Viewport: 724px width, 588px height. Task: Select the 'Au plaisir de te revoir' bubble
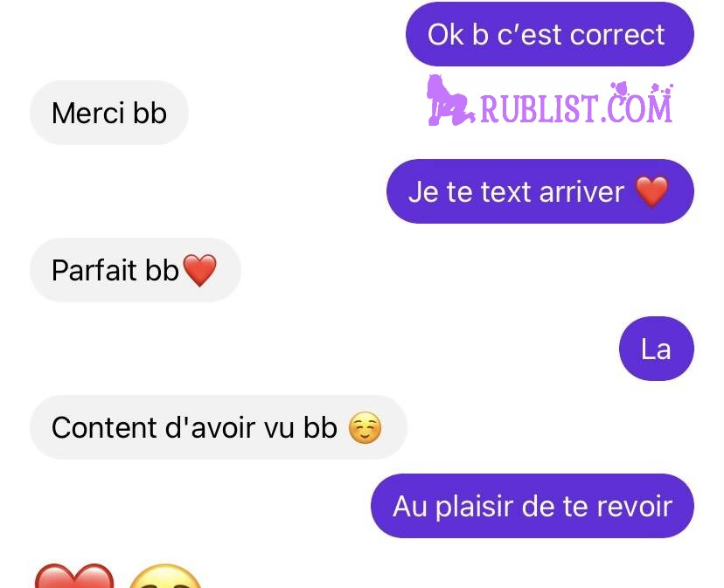click(x=532, y=506)
